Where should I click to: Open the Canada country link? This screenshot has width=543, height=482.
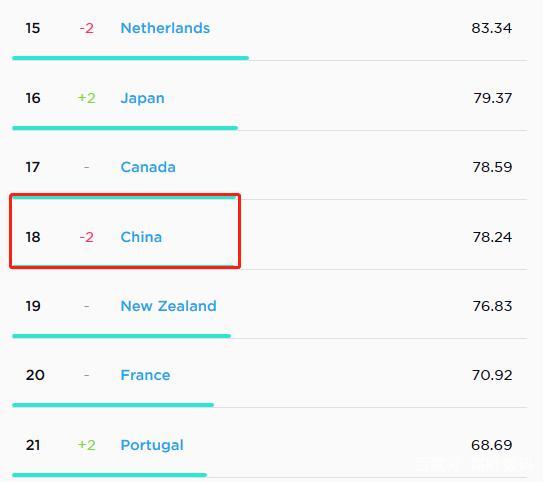click(148, 167)
